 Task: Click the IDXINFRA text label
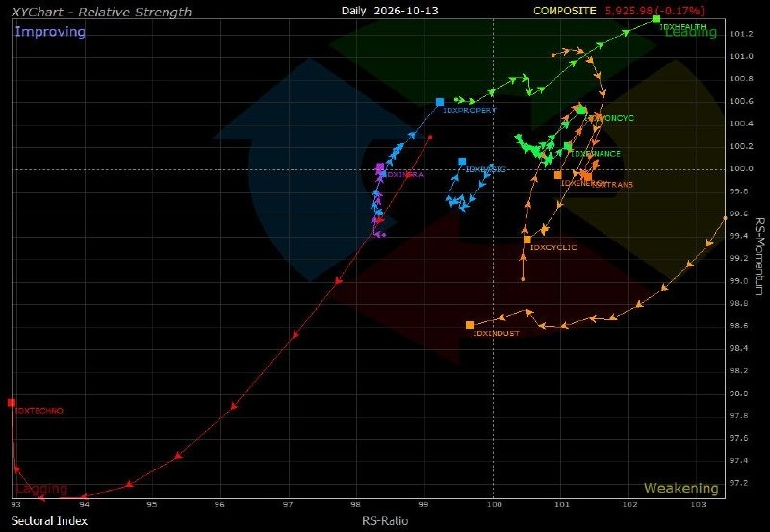point(404,175)
